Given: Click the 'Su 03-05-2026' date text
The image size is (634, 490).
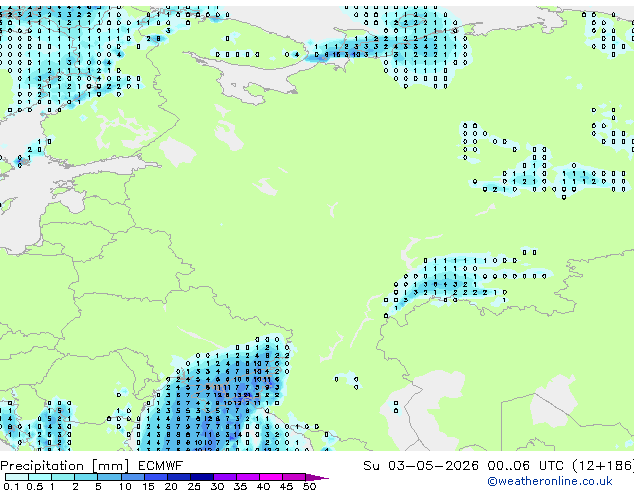Looking at the screenshot, I should (x=421, y=466).
